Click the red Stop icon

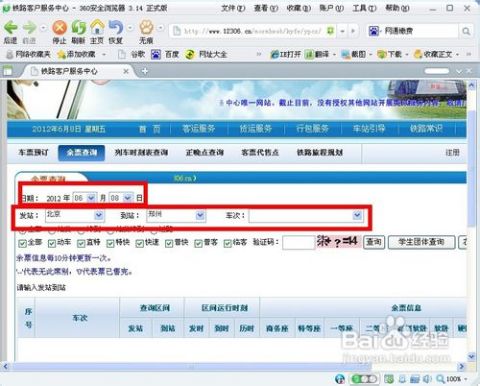click(x=59, y=27)
